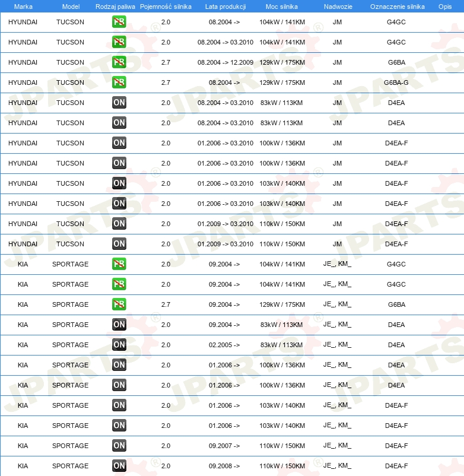Click the petrol icon for Sportage G6BA 2.7
The height and width of the screenshot is (476, 464).
coord(119,304)
